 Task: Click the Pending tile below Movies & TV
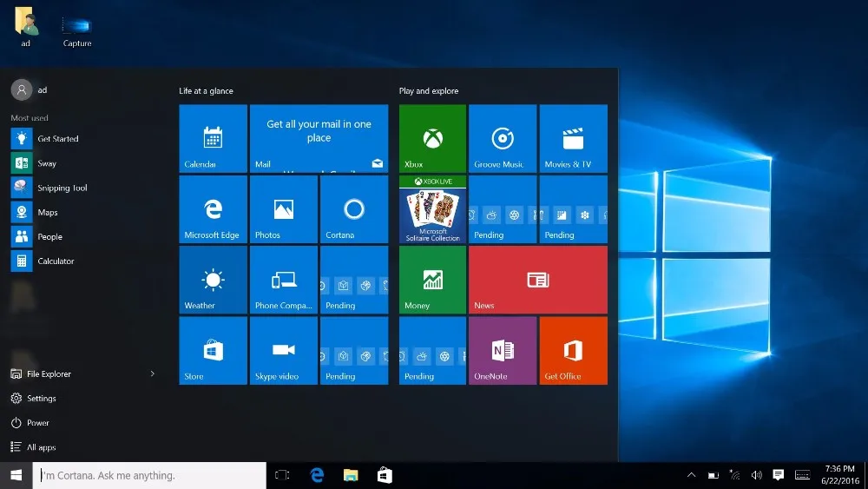(574, 209)
